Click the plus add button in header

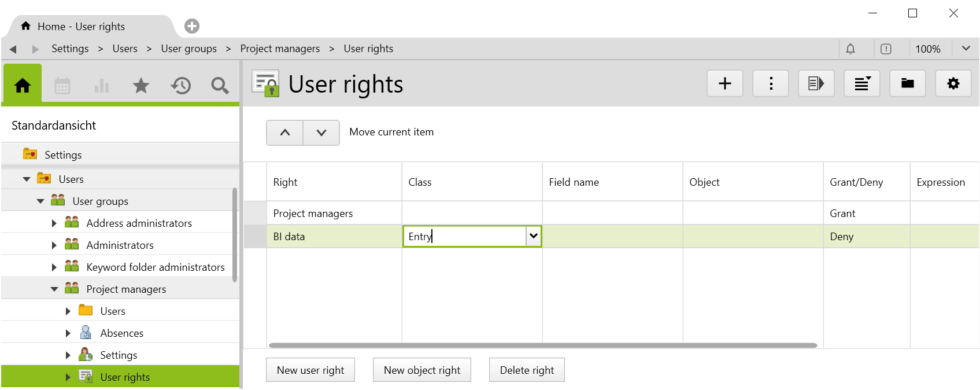[724, 84]
